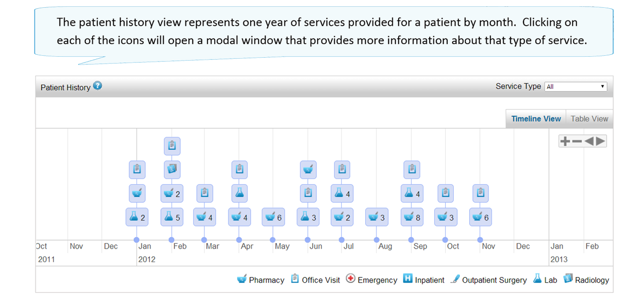Open January's Lab icon showing 2
Viewport: 644px width, 306px height.
point(134,217)
